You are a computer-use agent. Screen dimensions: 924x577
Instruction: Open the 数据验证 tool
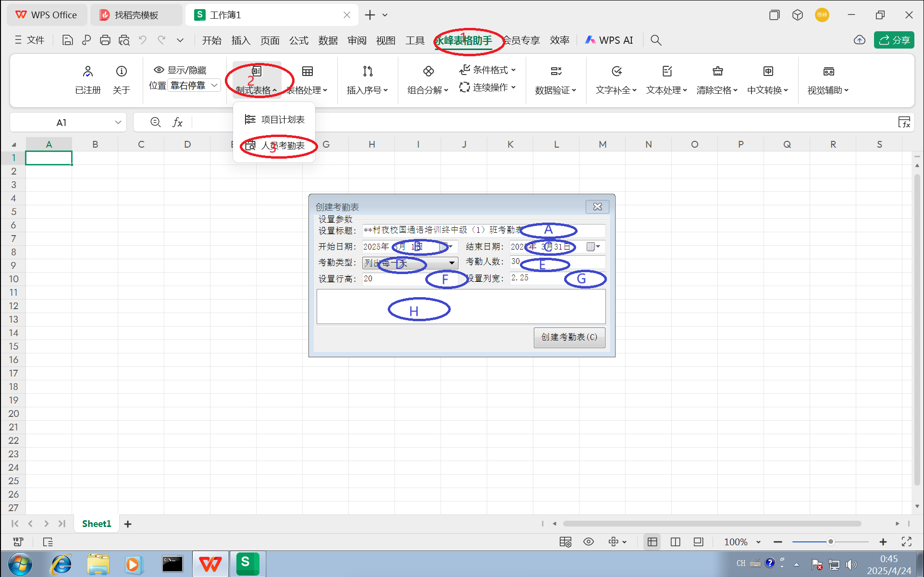[x=556, y=79]
